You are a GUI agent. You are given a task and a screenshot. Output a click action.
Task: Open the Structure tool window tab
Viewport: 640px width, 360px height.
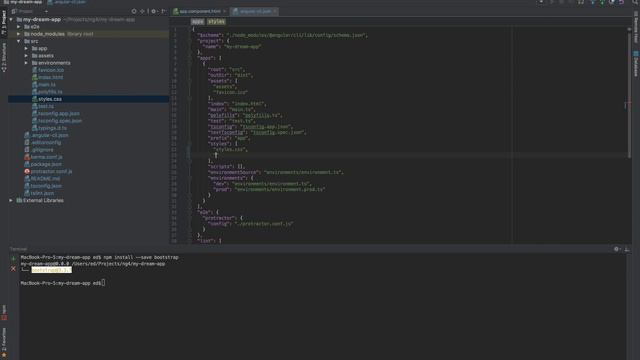4,57
